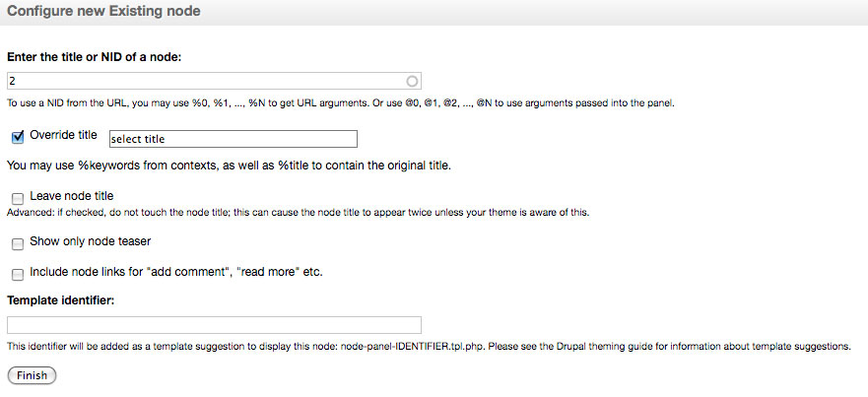Viewport: 868px width, 397px height.
Task: Enable the Leave node title checkbox
Action: coord(18,198)
